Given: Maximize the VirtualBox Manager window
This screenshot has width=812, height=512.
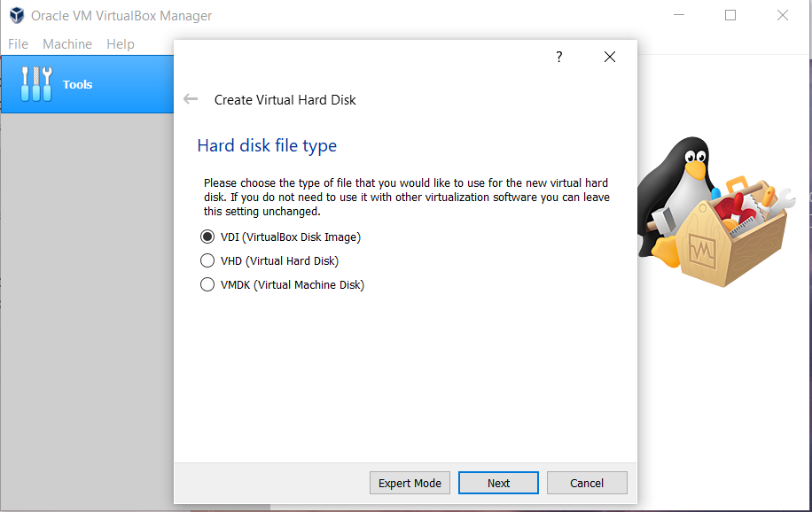Looking at the screenshot, I should coord(730,15).
